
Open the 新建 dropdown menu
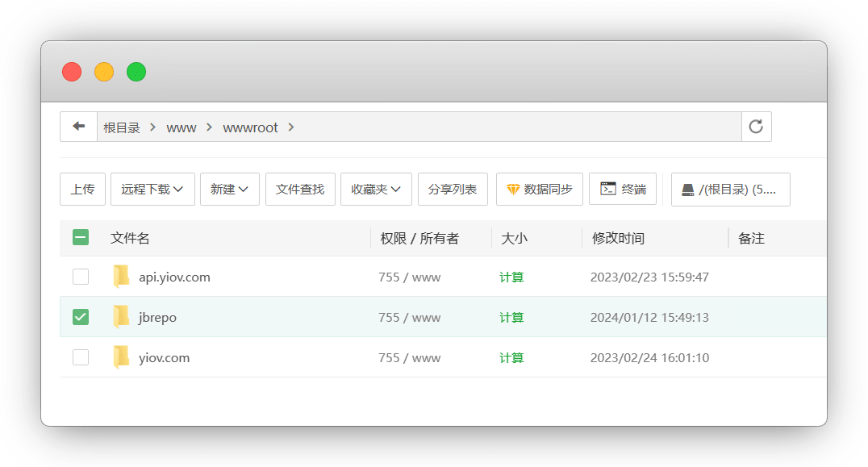click(x=229, y=190)
